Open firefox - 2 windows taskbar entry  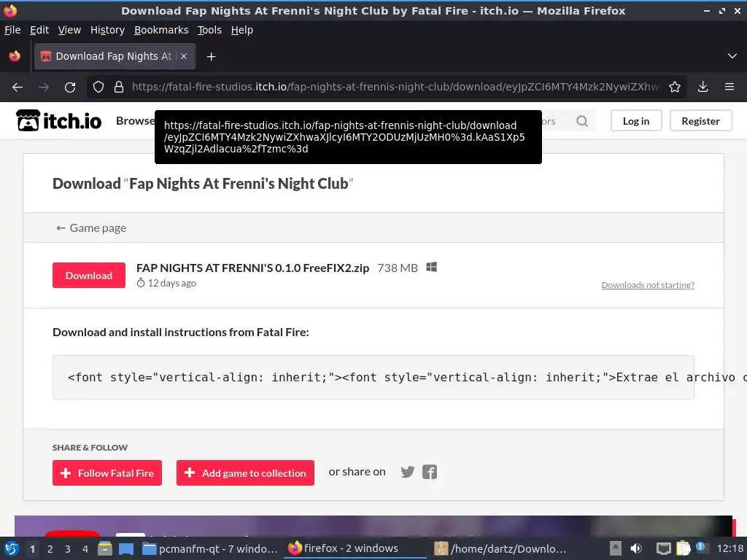point(355,548)
